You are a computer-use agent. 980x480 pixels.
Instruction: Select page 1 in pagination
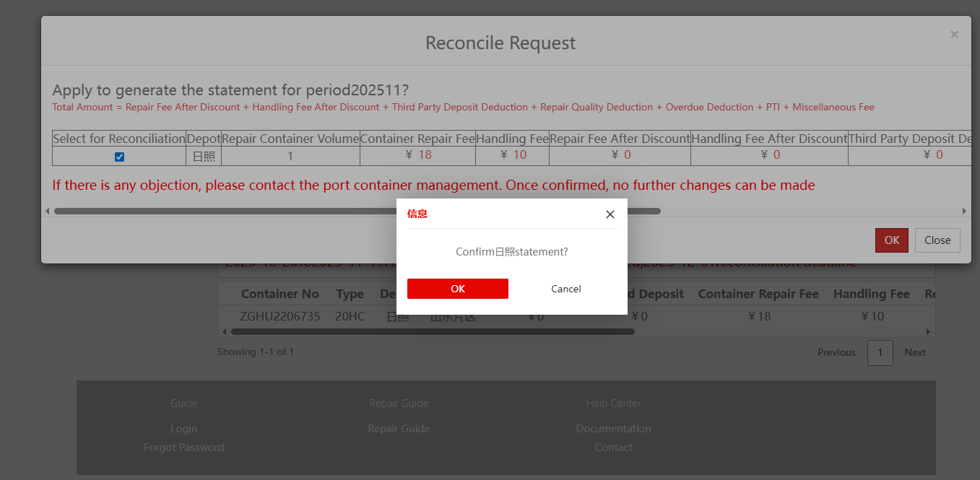[880, 352]
